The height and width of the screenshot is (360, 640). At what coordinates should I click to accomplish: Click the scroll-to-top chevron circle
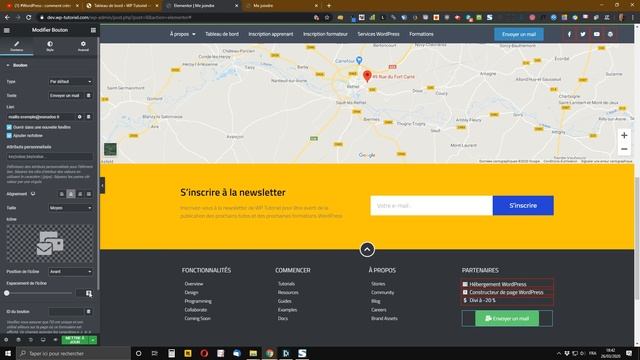point(367,249)
